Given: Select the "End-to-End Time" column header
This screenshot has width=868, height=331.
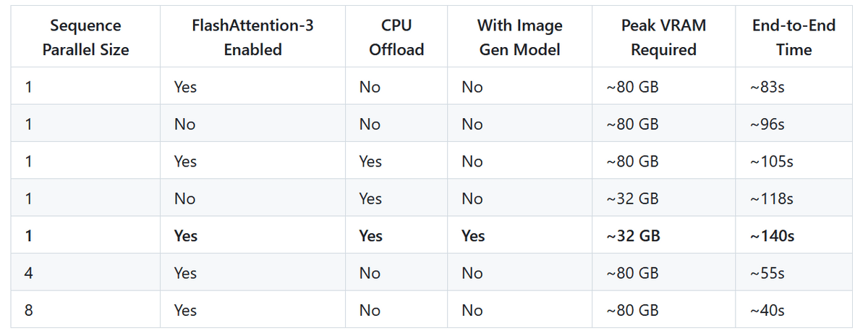Looking at the screenshot, I should pos(793,38).
